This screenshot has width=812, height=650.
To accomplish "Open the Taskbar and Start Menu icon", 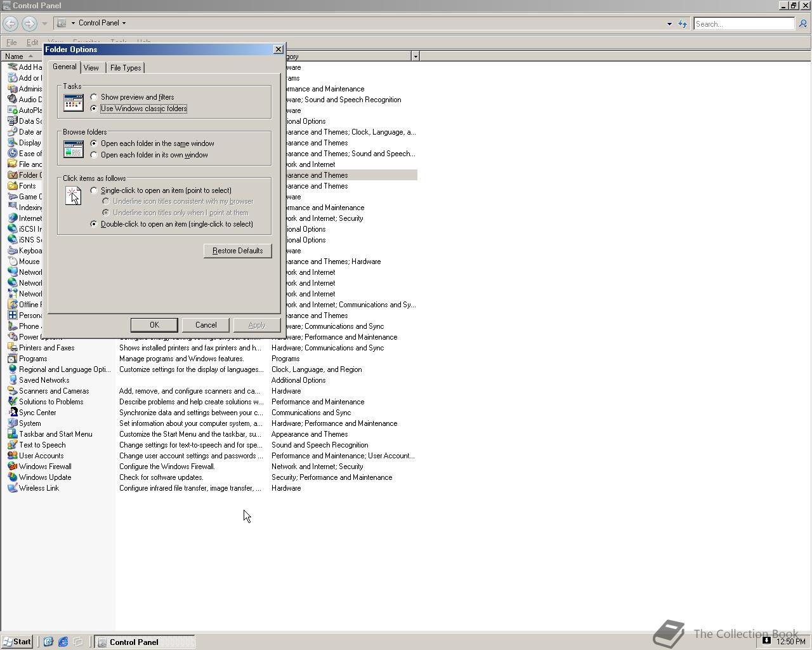I will tap(12, 434).
